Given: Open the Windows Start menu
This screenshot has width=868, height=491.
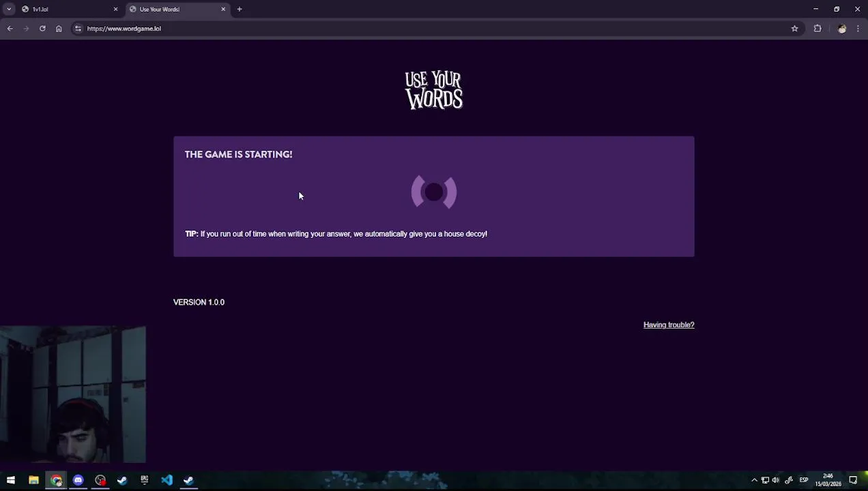Looking at the screenshot, I should (x=11, y=480).
